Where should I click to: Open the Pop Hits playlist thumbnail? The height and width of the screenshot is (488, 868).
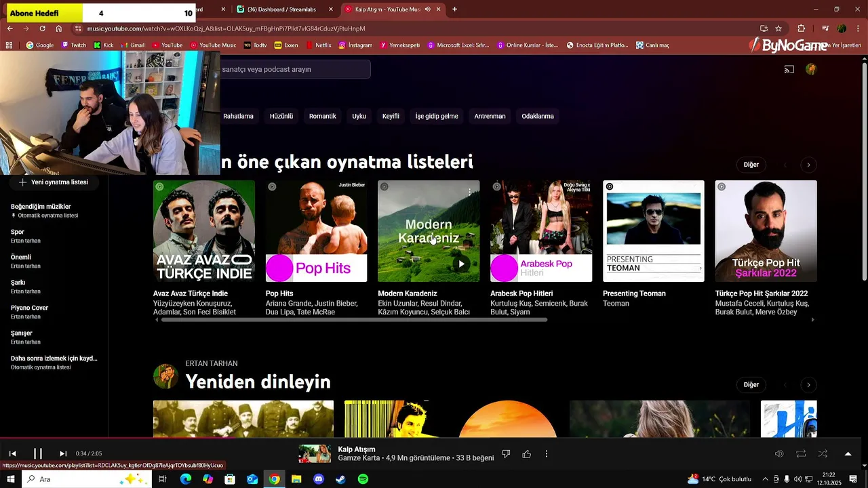click(316, 231)
